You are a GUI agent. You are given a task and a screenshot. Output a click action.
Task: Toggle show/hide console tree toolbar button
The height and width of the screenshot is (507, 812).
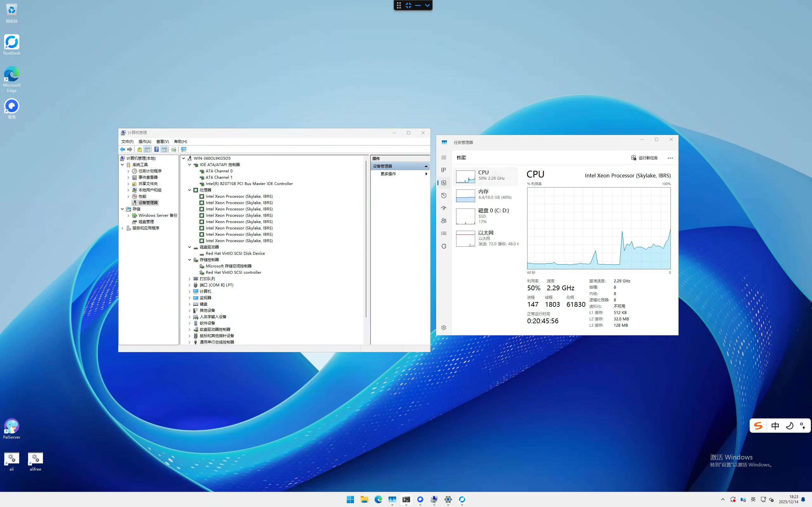pyautogui.click(x=147, y=149)
